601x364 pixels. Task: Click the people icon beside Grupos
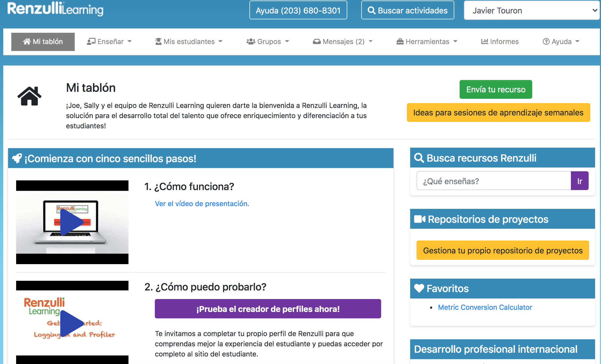point(251,42)
